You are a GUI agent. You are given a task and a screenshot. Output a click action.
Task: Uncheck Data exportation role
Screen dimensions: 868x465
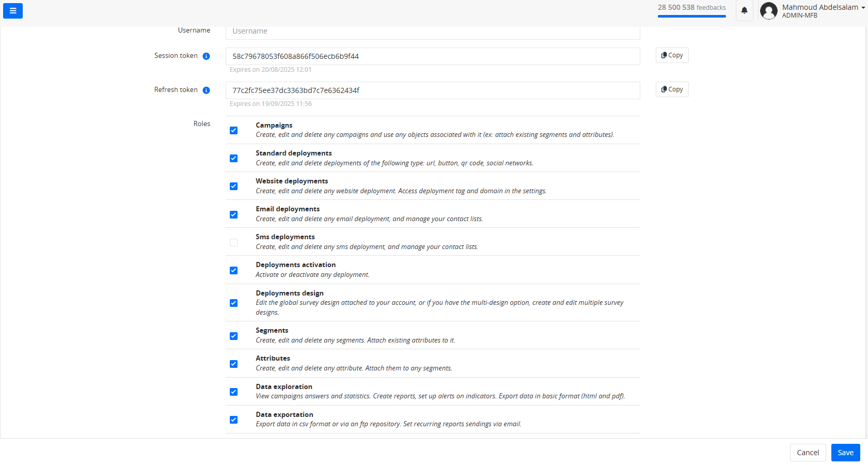(x=234, y=420)
